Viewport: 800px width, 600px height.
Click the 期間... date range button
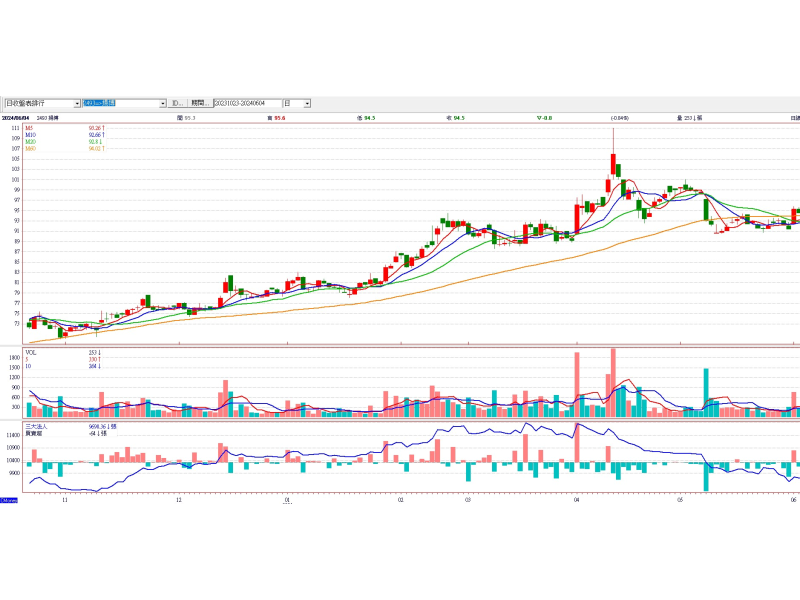click(x=200, y=103)
